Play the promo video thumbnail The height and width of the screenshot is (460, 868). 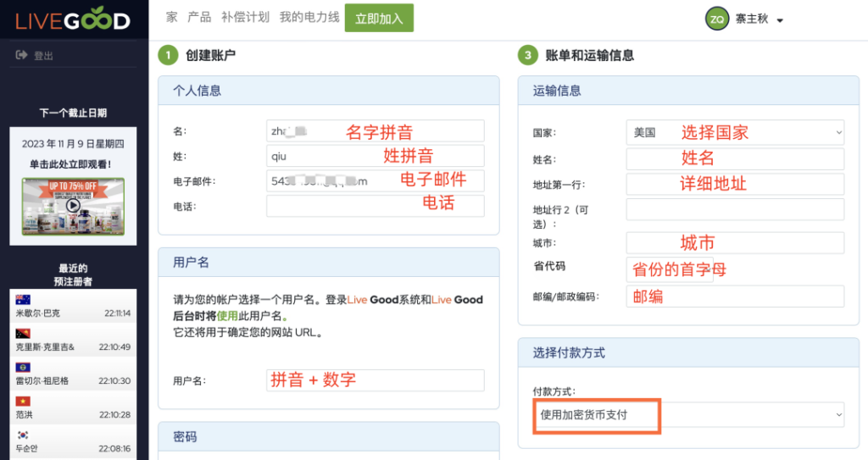(x=73, y=206)
